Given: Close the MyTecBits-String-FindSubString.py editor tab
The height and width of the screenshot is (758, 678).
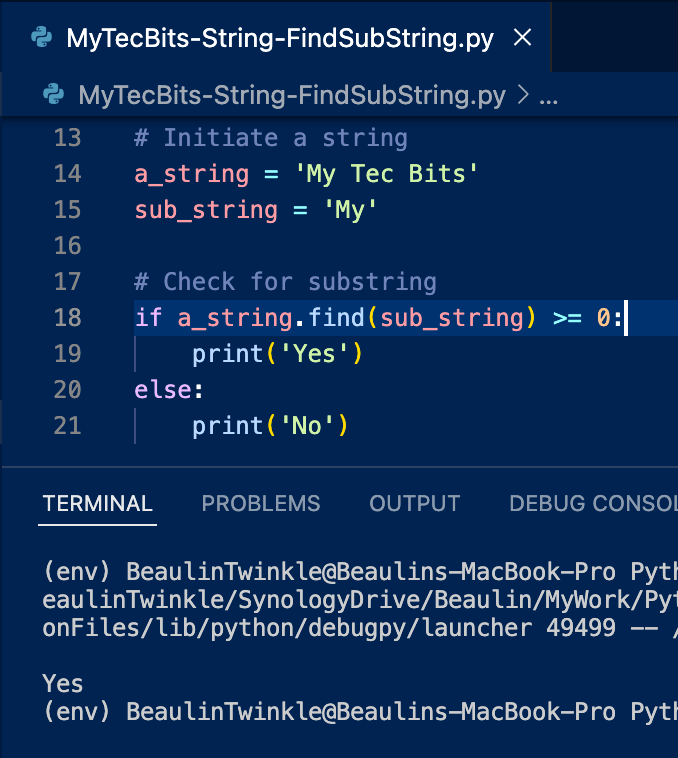Looking at the screenshot, I should (522, 39).
